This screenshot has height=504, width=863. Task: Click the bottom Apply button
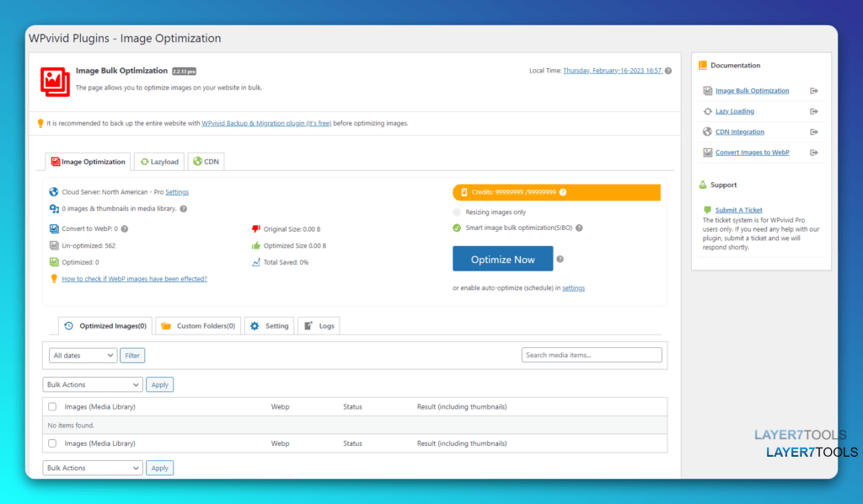pyautogui.click(x=159, y=469)
